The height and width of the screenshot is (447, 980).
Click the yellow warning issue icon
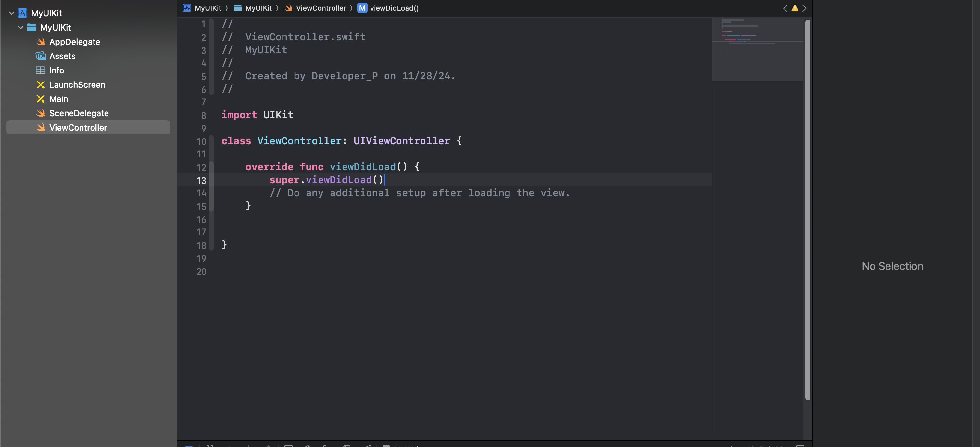point(795,8)
